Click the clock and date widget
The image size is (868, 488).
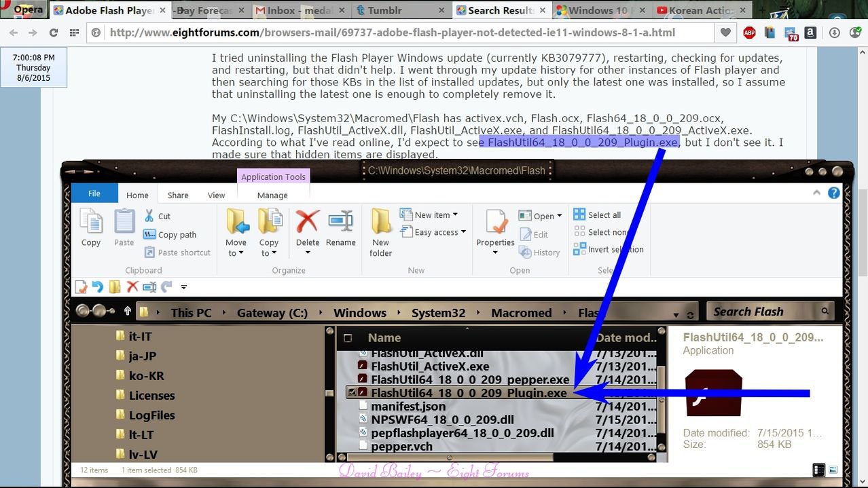(x=33, y=68)
